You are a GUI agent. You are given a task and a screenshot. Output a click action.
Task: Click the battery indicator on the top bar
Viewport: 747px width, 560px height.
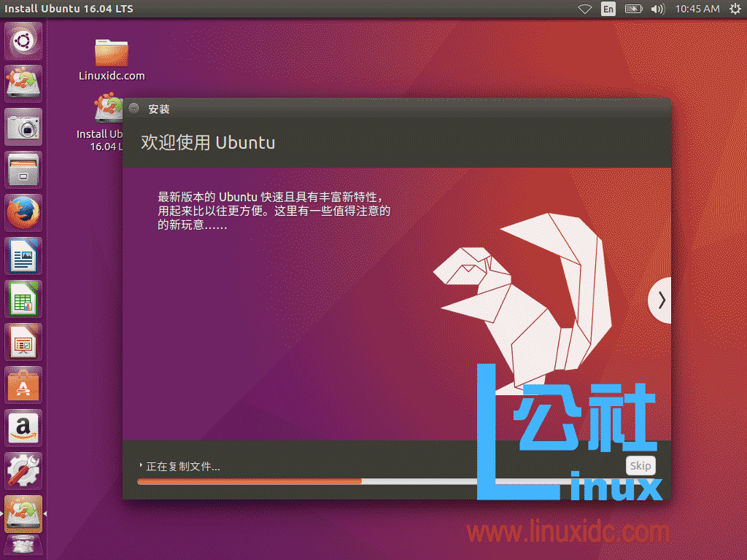(633, 9)
